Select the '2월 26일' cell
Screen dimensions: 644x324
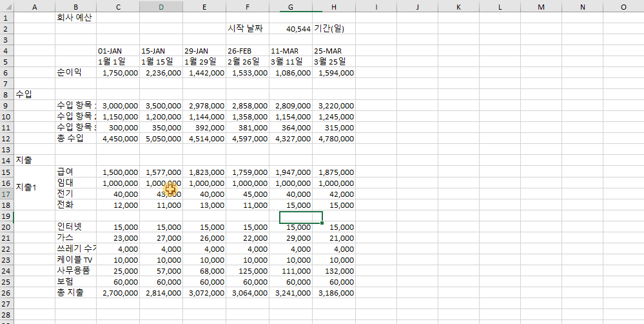pyautogui.click(x=248, y=62)
